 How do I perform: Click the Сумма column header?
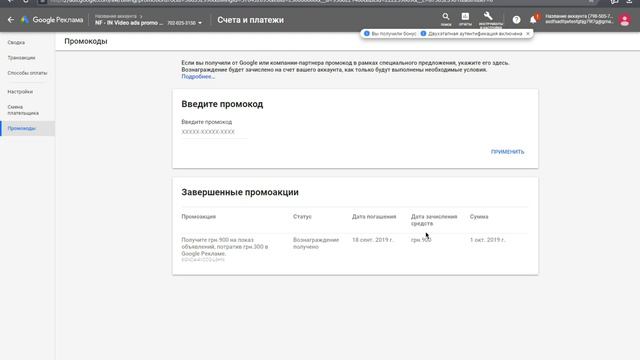pos(479,217)
